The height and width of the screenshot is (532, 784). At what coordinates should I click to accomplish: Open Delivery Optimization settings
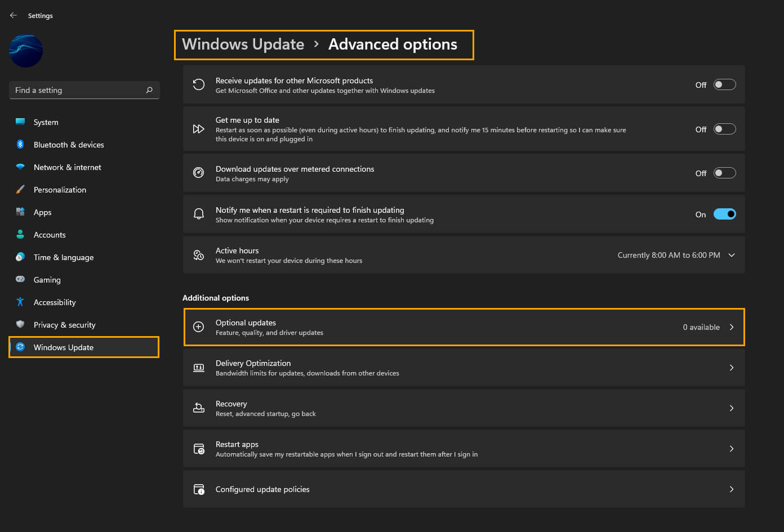tap(464, 368)
